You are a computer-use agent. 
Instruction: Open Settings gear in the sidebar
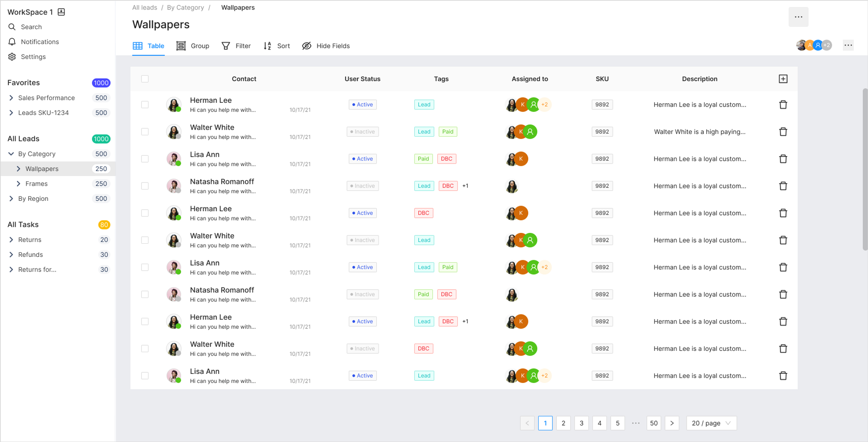(12, 57)
